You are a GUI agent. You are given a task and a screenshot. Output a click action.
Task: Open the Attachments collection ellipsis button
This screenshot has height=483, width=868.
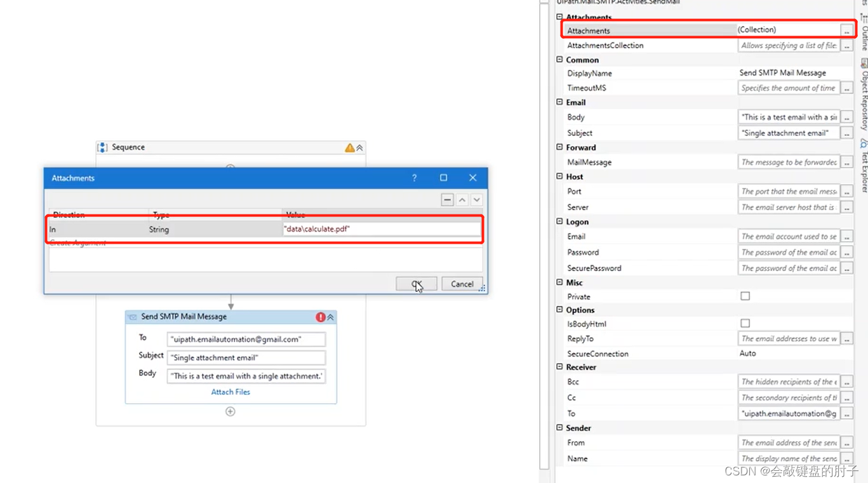(x=846, y=30)
